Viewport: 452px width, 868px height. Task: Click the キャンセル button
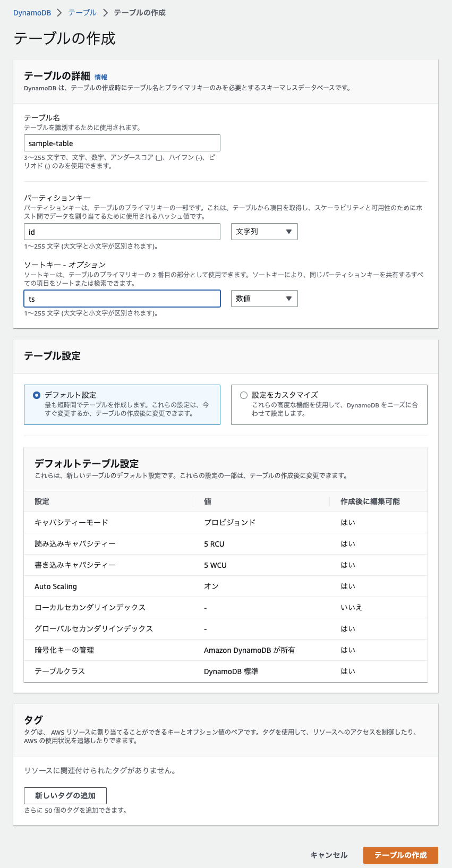pyautogui.click(x=329, y=855)
